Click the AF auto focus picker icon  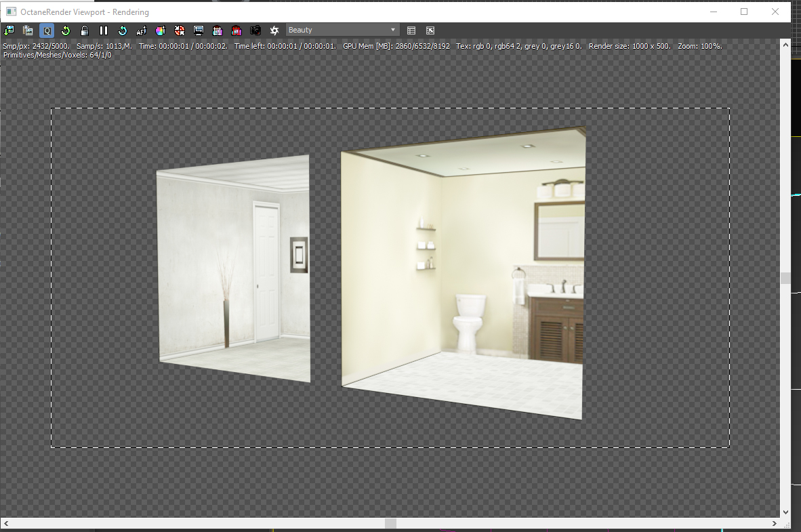142,30
